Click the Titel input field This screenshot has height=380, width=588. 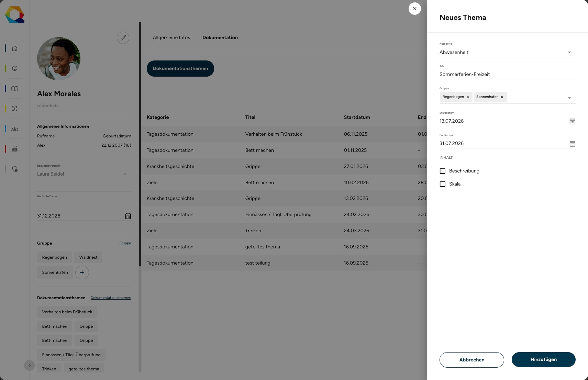point(507,74)
